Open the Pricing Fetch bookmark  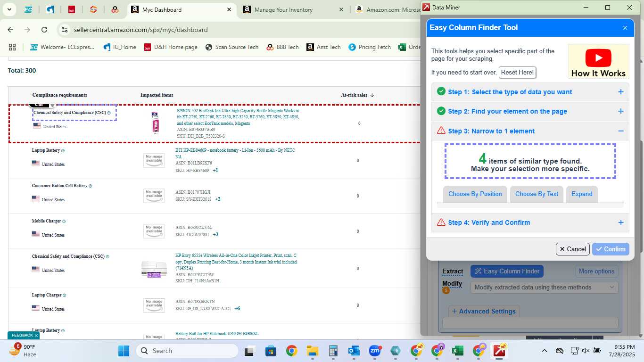click(x=370, y=47)
